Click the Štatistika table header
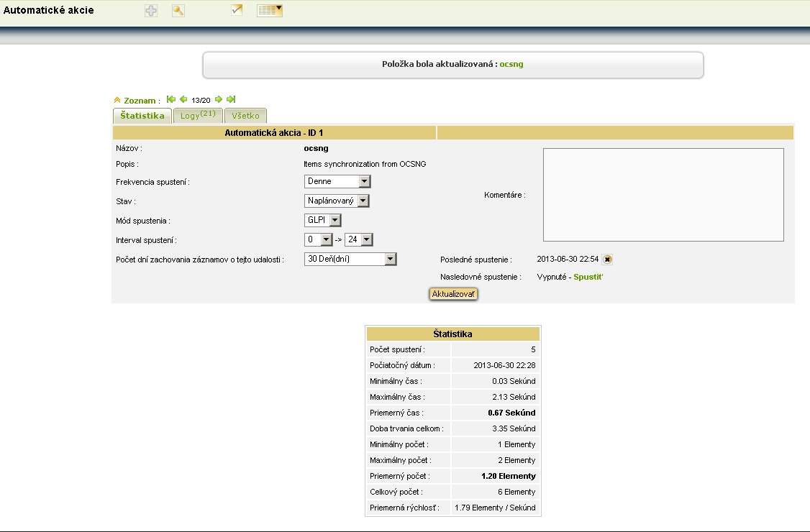The width and height of the screenshot is (810, 532). pos(453,334)
